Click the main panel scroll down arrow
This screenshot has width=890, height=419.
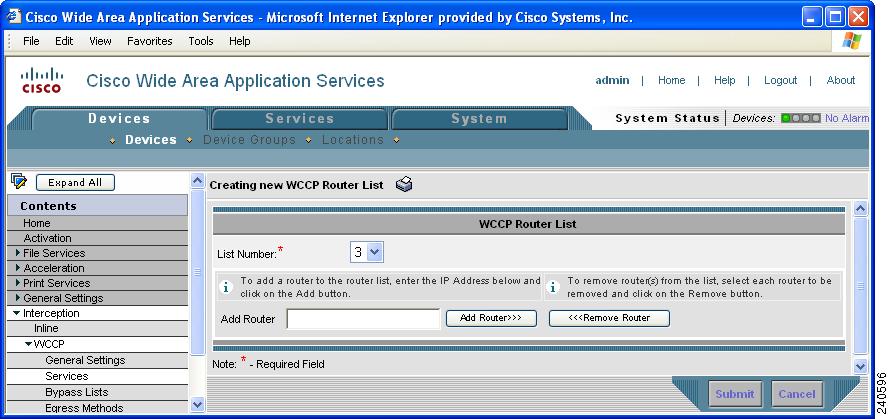(860, 366)
